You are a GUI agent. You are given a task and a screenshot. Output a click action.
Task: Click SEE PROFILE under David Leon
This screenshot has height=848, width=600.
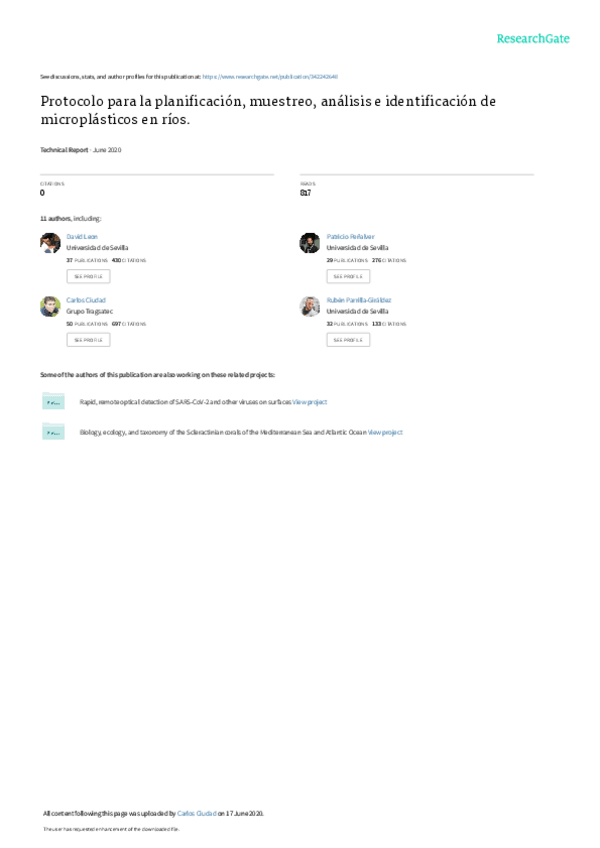pyautogui.click(x=88, y=276)
